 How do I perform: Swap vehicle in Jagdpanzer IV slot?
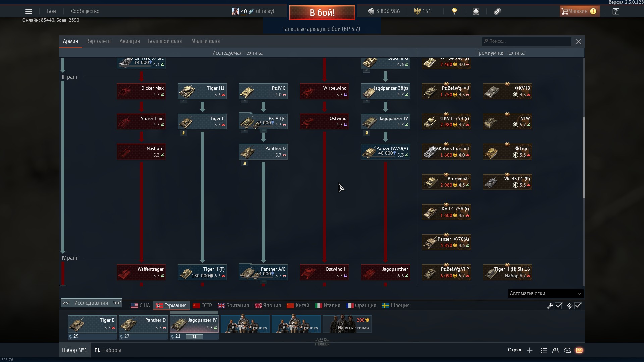[x=194, y=337]
